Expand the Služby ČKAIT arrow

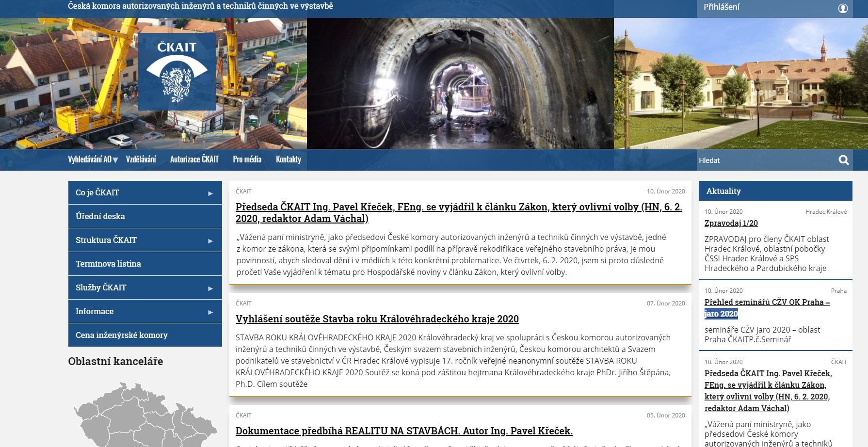point(210,288)
